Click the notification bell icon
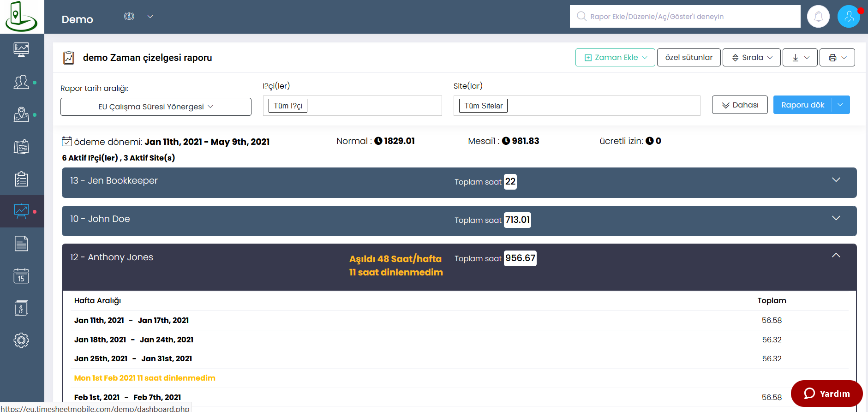The width and height of the screenshot is (868, 412). [x=818, y=17]
